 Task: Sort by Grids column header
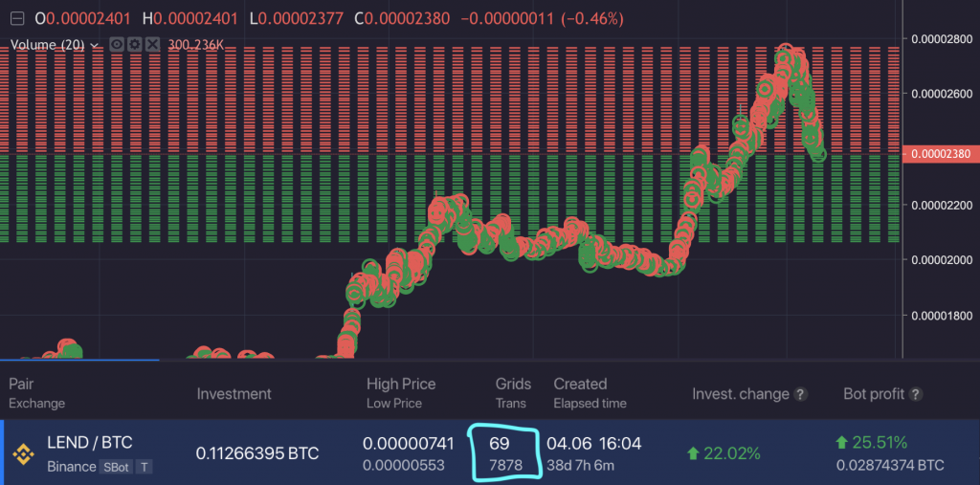coord(513,384)
